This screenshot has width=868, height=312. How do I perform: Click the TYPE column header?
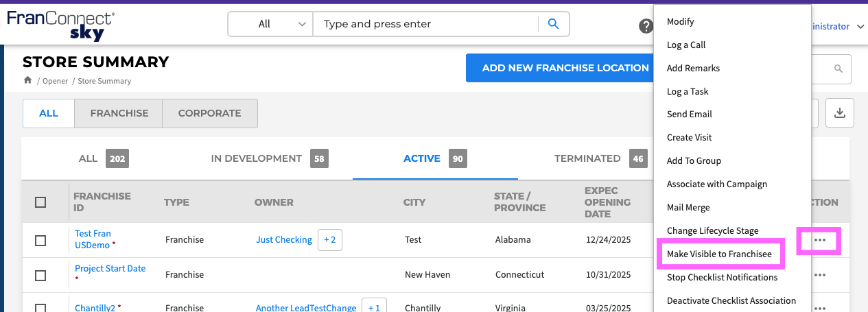(x=176, y=202)
